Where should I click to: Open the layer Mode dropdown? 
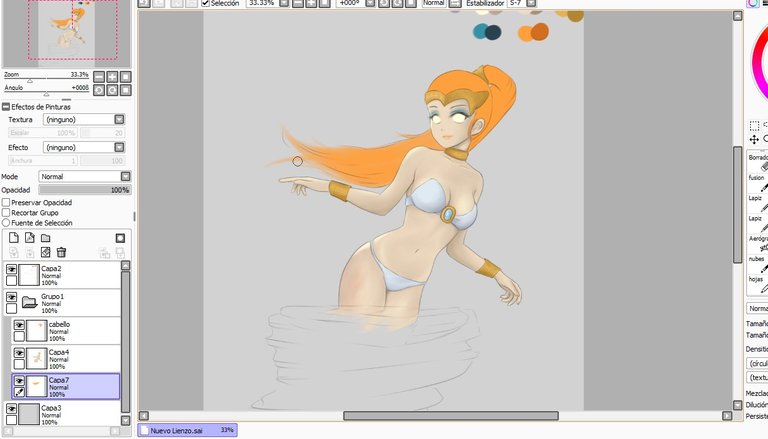coord(125,176)
